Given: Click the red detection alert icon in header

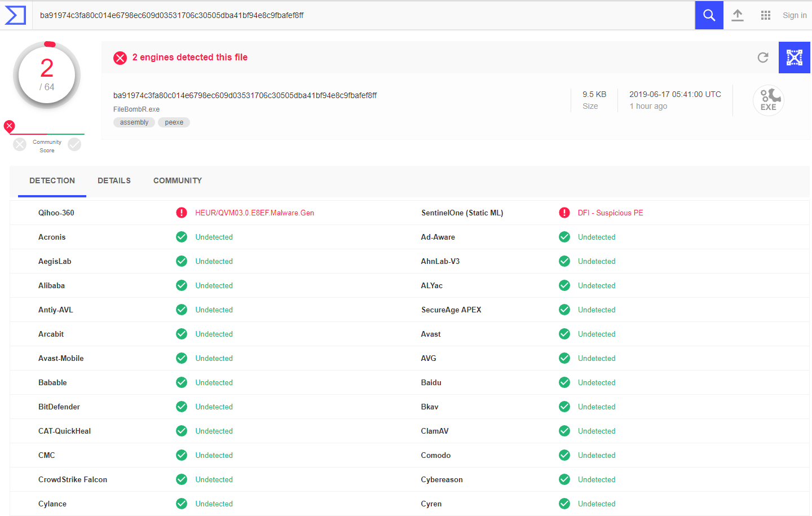Looking at the screenshot, I should pyautogui.click(x=120, y=58).
